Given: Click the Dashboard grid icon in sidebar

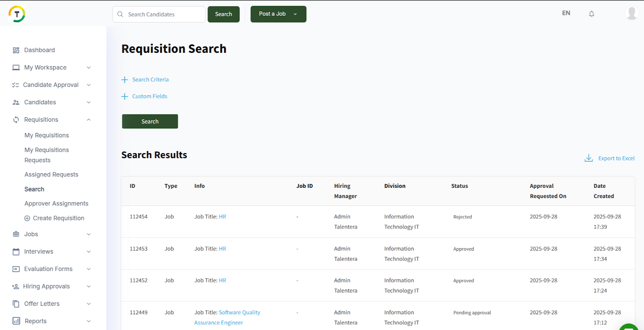Looking at the screenshot, I should tap(16, 50).
